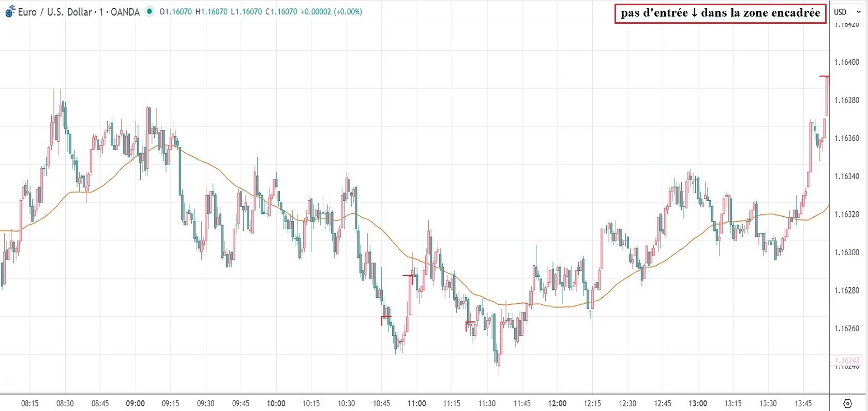Select the low value L1.16070
868x411 pixels.
246,11
